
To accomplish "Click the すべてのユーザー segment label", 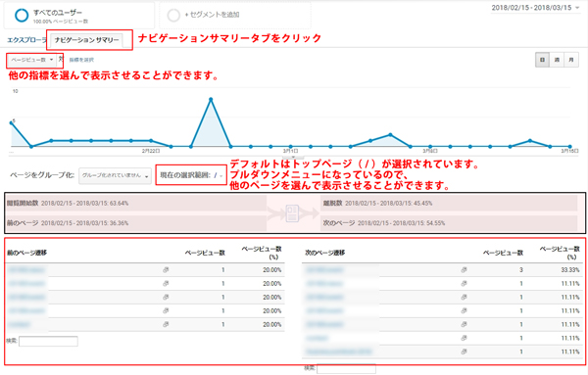I will (58, 13).
